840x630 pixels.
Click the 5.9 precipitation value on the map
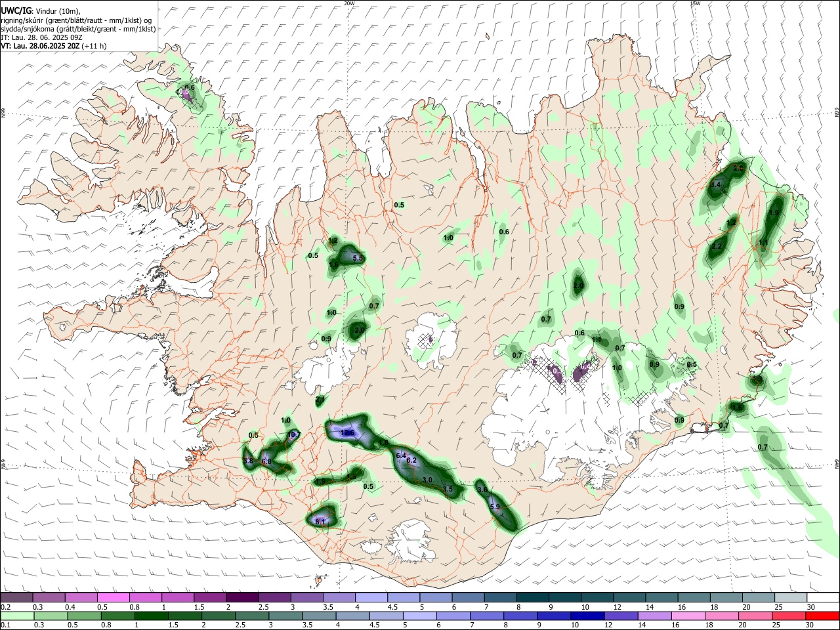pyautogui.click(x=495, y=507)
